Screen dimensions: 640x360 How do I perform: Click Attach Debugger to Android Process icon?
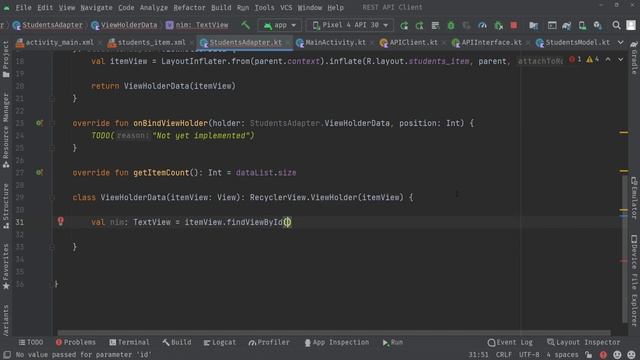(498, 25)
